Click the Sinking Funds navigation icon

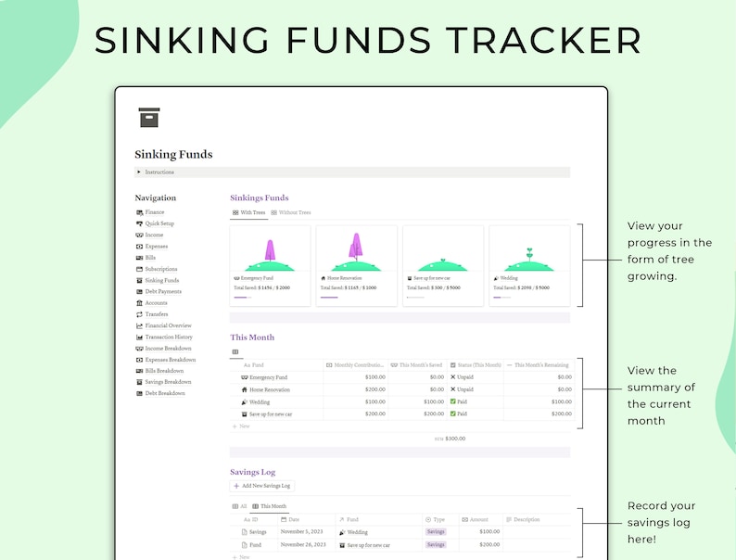pos(139,280)
